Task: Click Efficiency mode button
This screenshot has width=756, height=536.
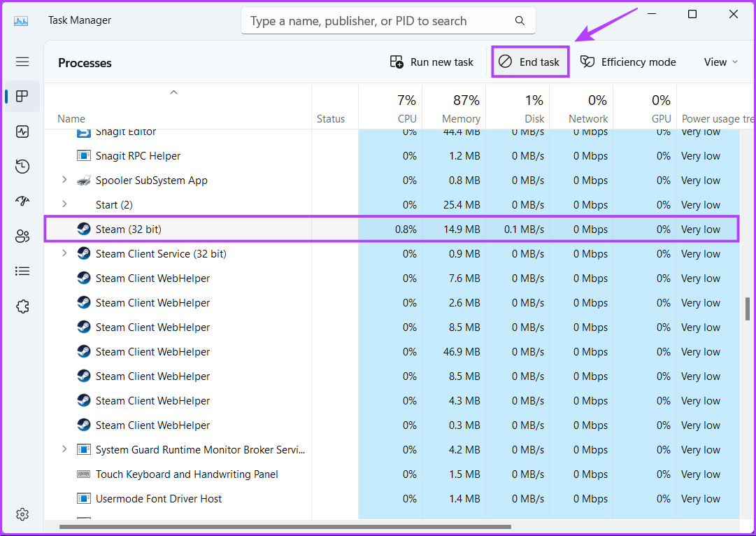Action: (628, 62)
